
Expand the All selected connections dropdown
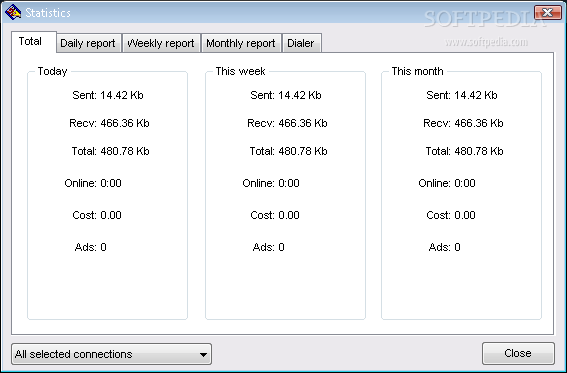click(111, 354)
